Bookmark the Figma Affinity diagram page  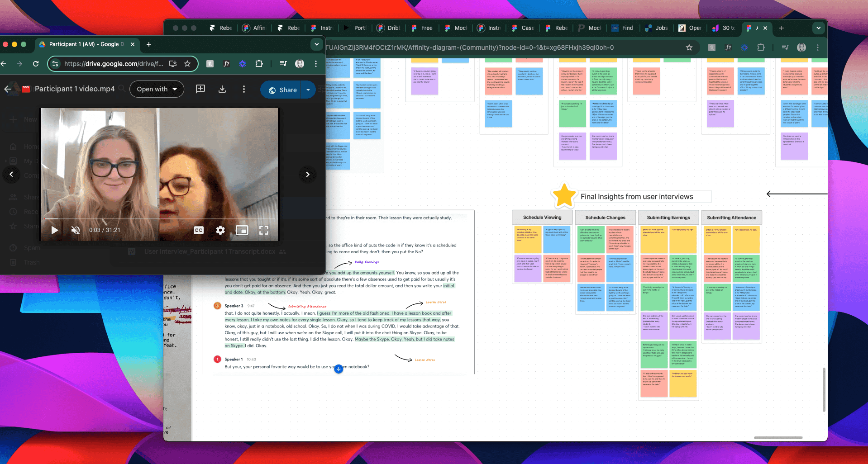(689, 47)
